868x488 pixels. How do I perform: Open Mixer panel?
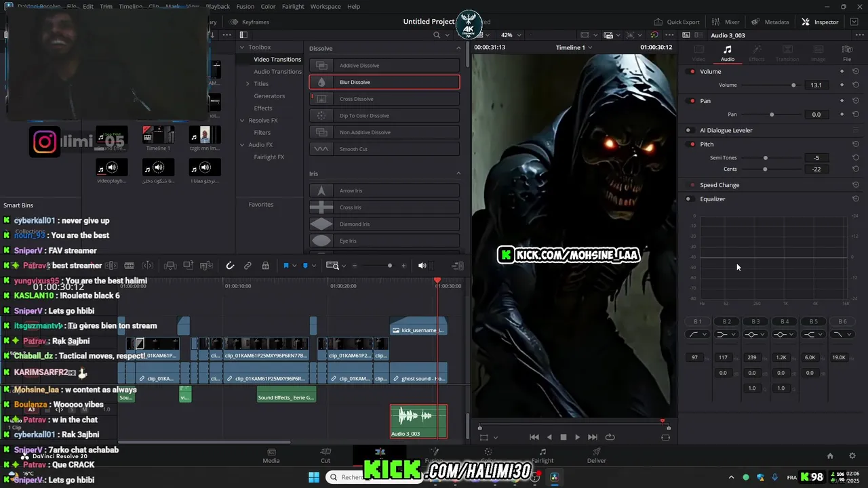[726, 22]
